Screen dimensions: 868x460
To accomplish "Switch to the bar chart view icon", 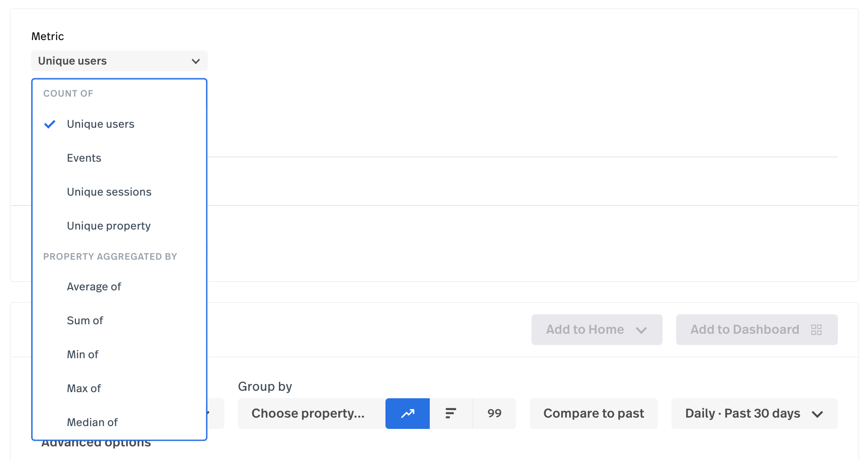I will 451,413.
